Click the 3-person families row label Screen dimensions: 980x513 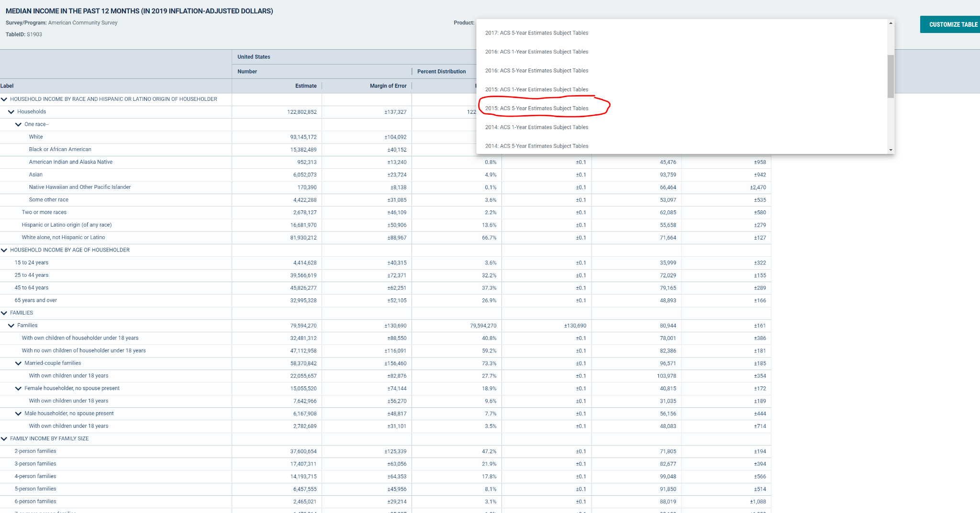(35, 464)
